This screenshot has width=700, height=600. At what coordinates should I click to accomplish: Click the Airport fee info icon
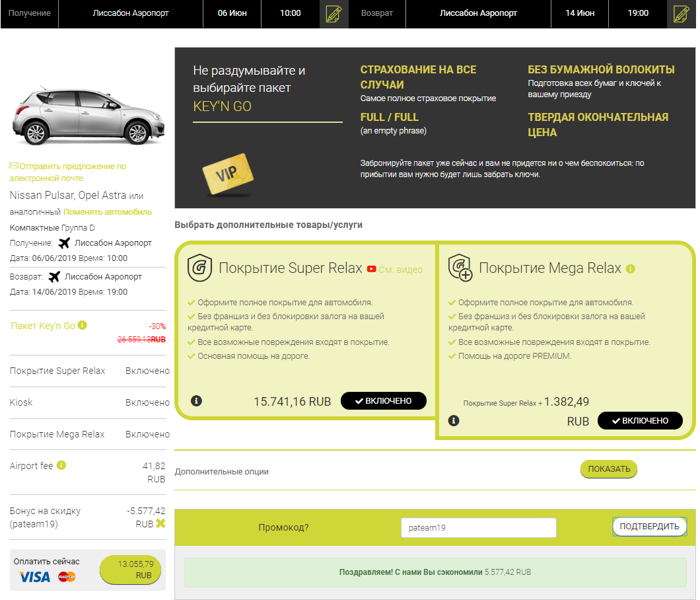[x=61, y=465]
